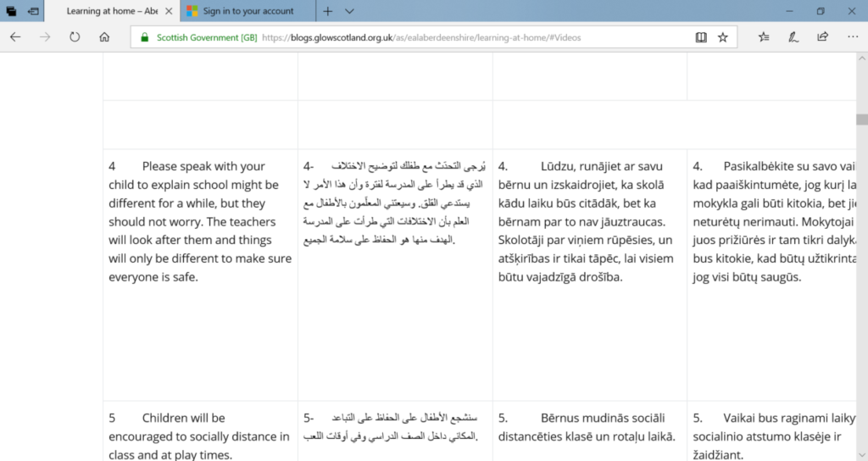Show Scottish Government [GB] certificate details

(207, 37)
